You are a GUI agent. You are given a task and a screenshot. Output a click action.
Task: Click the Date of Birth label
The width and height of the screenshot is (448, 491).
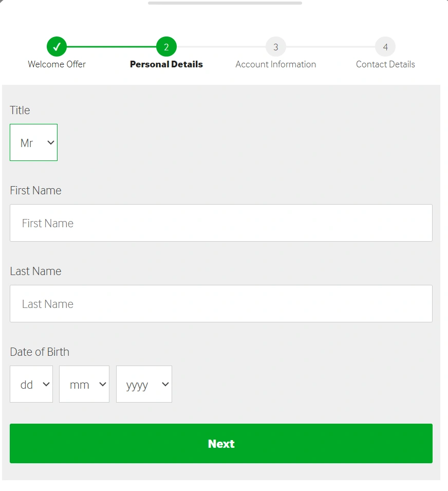coord(40,352)
